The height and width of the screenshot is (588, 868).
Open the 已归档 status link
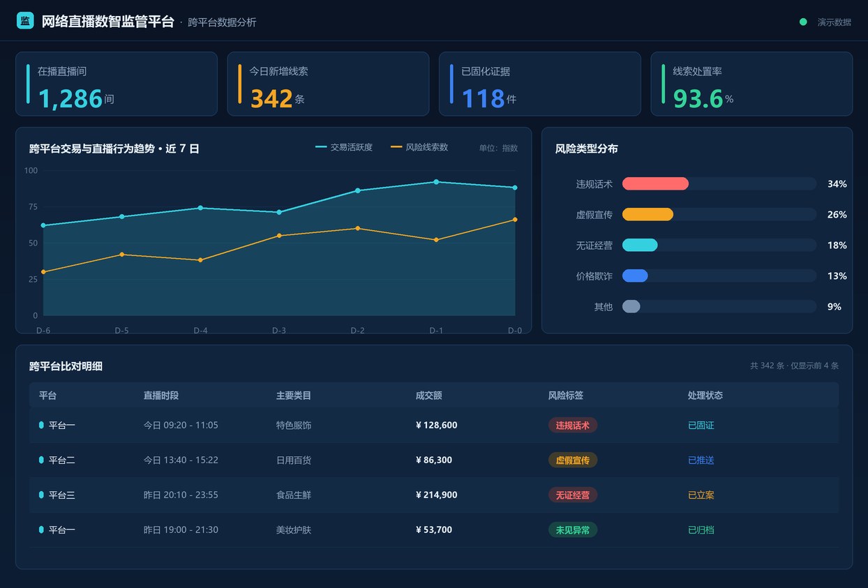pyautogui.click(x=701, y=530)
